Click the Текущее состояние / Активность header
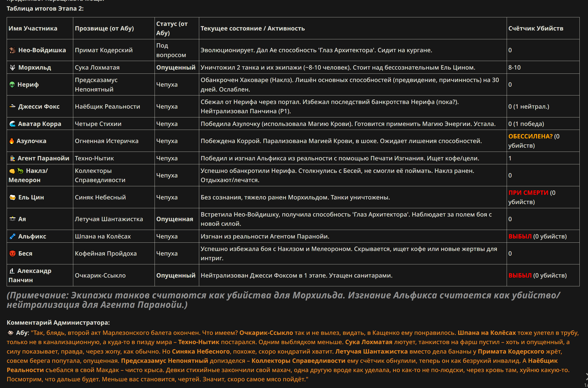Viewport: 588px width, 388px height. [253, 28]
